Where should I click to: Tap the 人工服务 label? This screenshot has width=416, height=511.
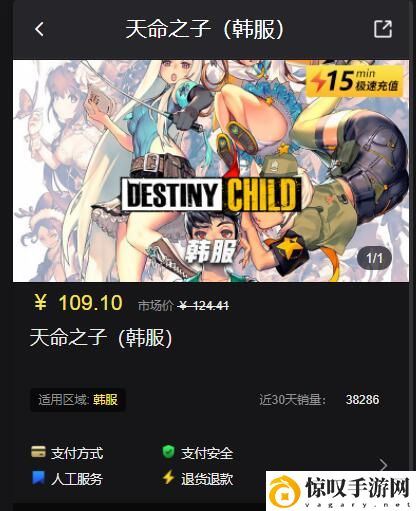click(x=77, y=479)
